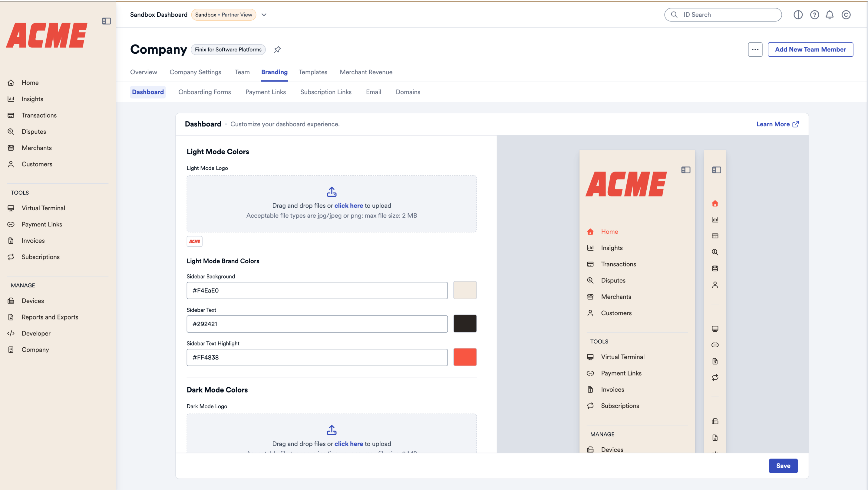Switch to the Company Settings tab

tap(196, 72)
